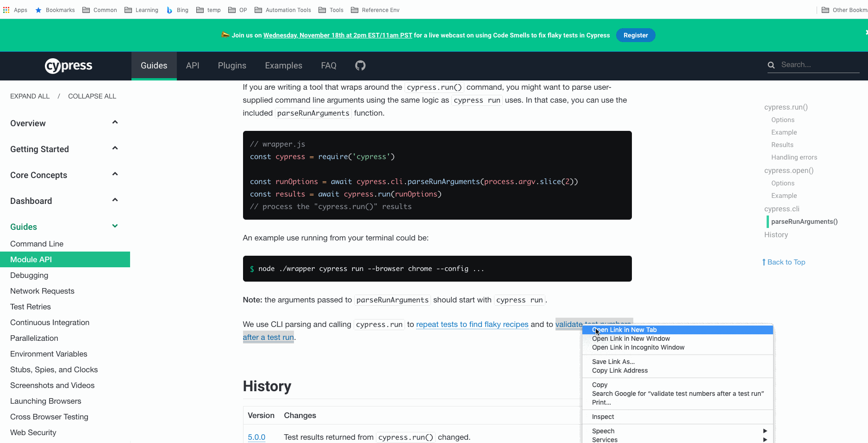Screen dimensions: 868x443
Task: Jump to cypress.open() in page outline
Action: (789, 170)
